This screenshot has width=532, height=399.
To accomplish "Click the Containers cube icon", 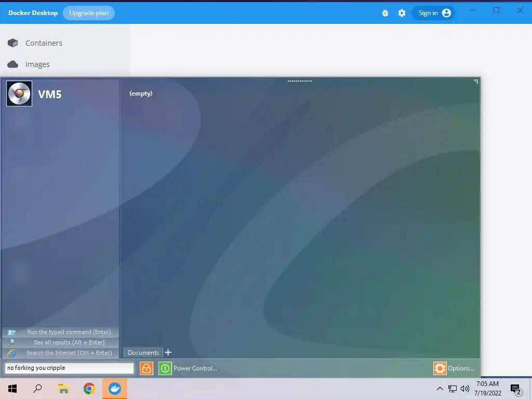I will (x=13, y=43).
